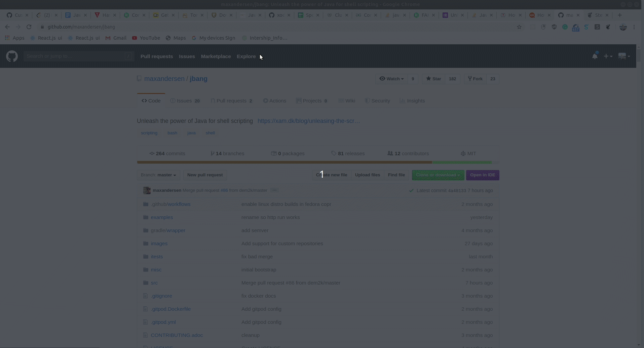Star the jbang repository
Screen dimensions: 644x348
click(x=433, y=79)
